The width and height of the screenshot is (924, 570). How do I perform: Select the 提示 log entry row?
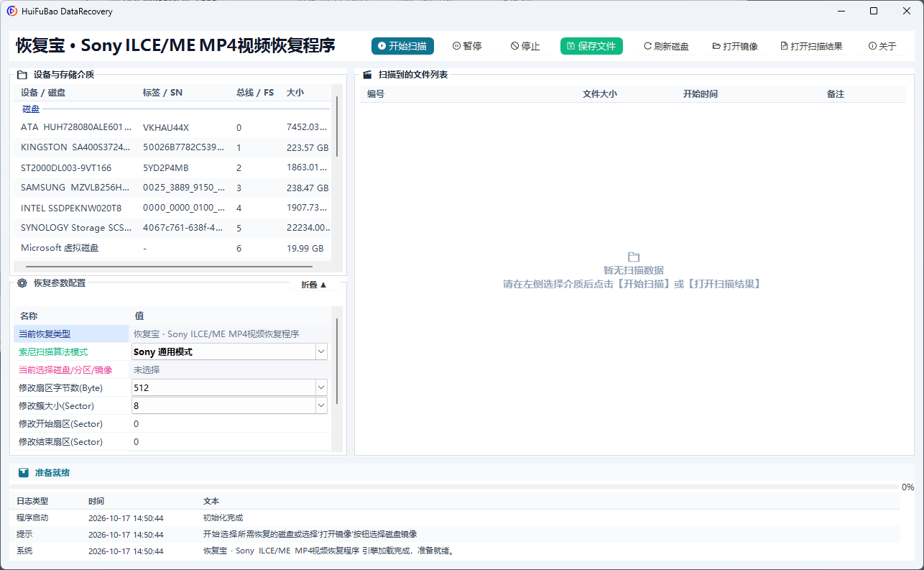455,534
